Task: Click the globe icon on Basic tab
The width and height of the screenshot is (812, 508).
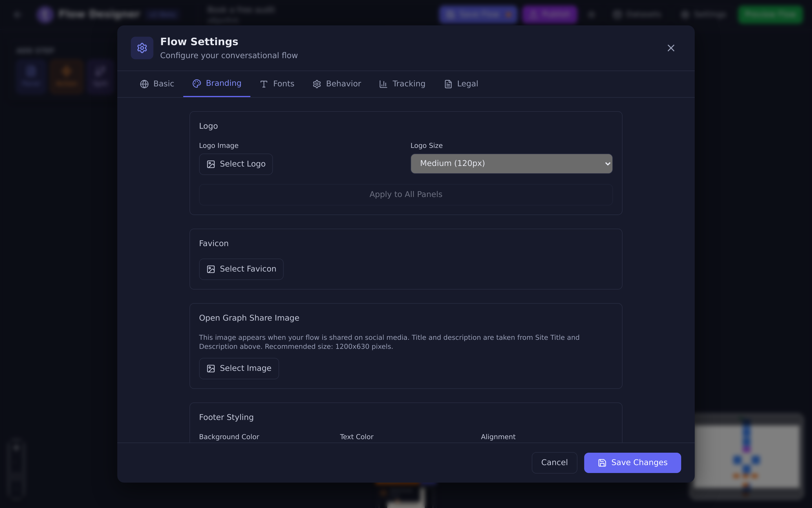Action: coord(144,84)
